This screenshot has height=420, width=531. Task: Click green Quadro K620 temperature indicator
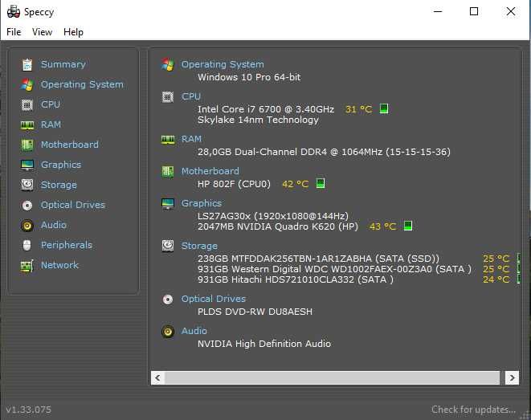point(407,226)
